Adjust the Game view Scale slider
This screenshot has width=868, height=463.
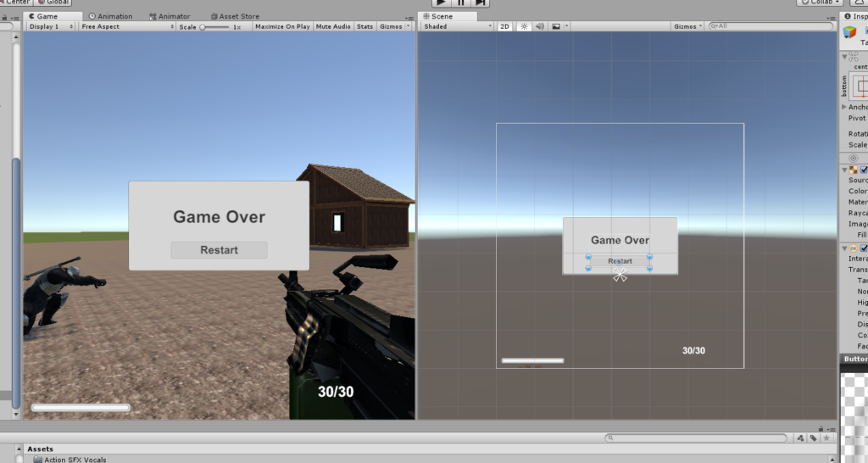pos(214,26)
